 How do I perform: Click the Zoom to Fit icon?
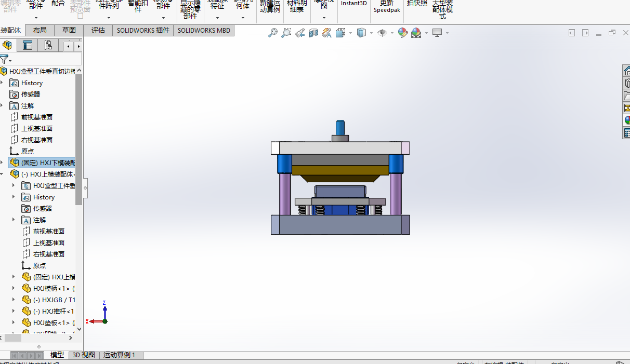273,33
